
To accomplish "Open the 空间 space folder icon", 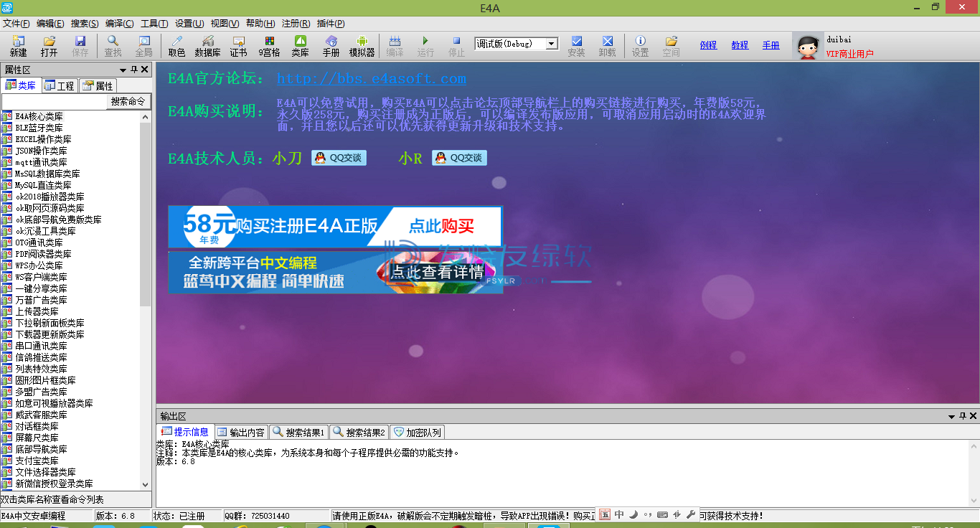I will 671,46.
